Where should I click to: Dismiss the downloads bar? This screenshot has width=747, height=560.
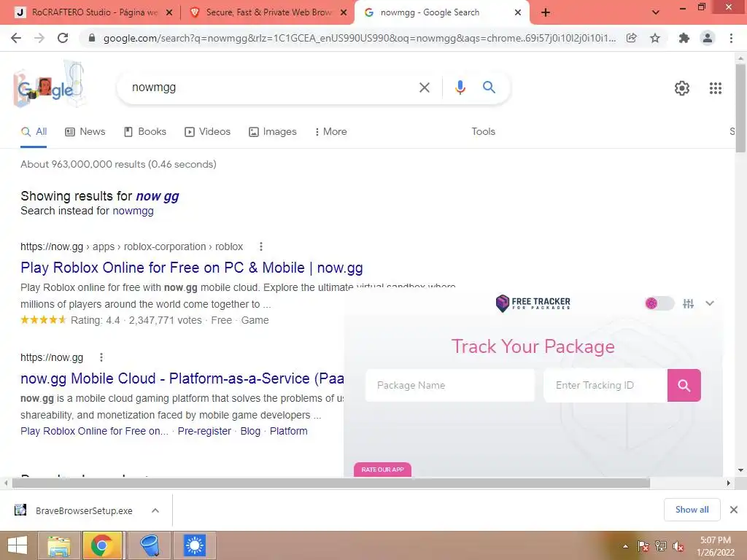[x=734, y=510]
